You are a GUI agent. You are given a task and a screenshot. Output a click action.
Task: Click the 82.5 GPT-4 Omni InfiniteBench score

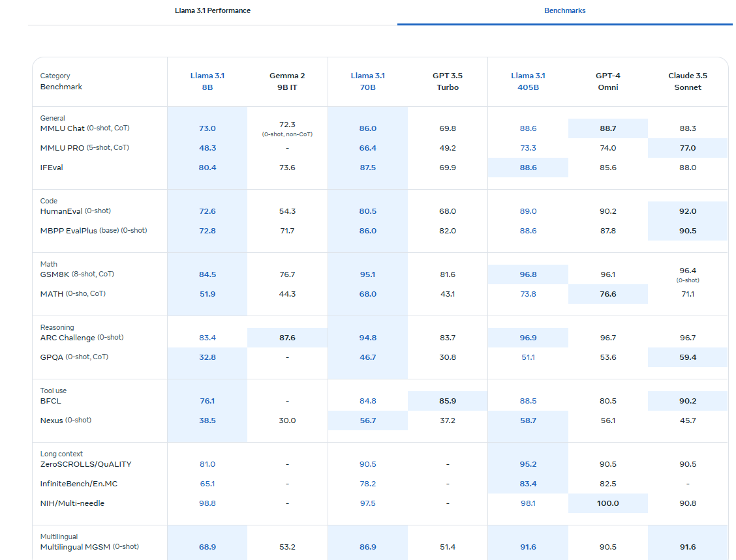(608, 484)
